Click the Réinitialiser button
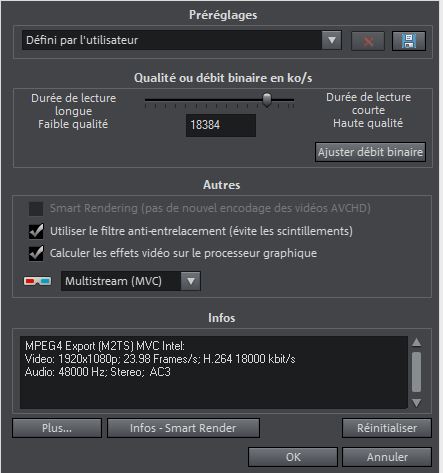443x473 pixels. coord(387,428)
